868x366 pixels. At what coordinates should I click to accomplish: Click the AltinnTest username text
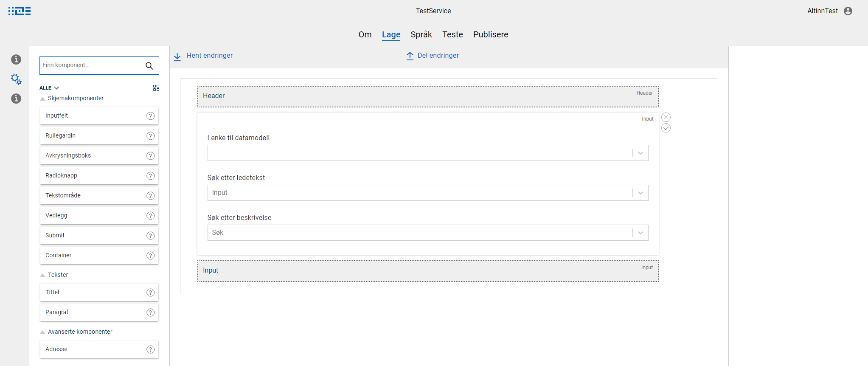(x=823, y=11)
